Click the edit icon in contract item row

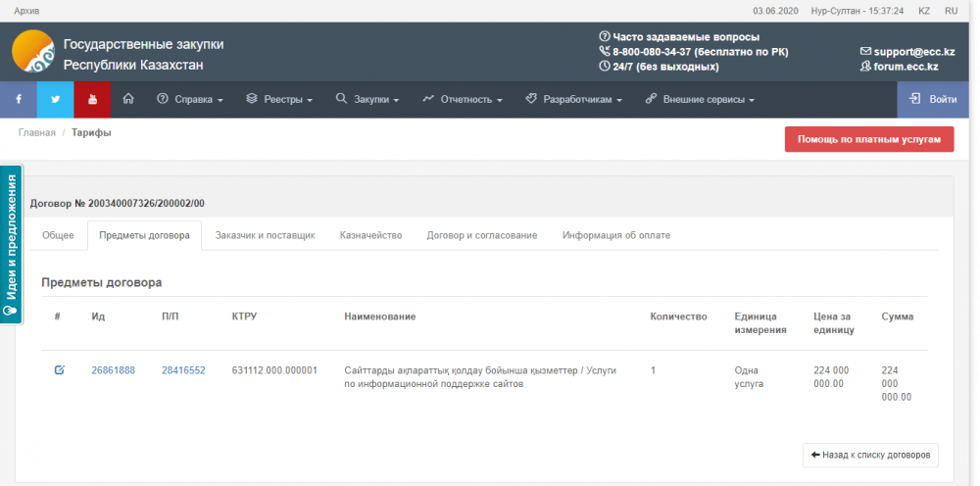click(59, 369)
